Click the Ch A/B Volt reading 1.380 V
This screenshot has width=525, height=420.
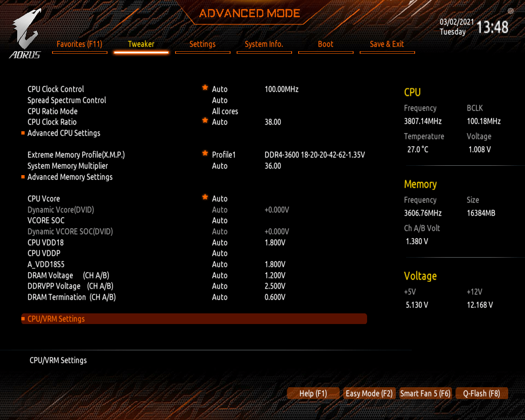[x=417, y=241]
